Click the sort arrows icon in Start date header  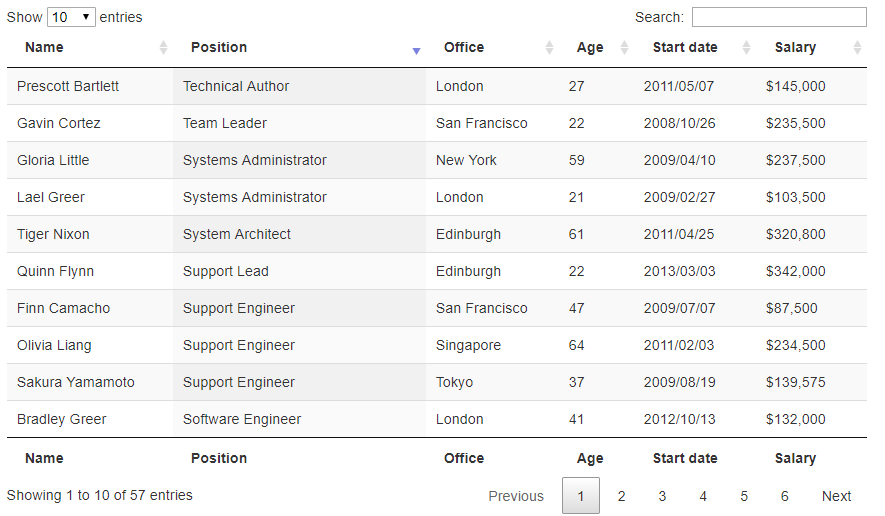pyautogui.click(x=746, y=48)
